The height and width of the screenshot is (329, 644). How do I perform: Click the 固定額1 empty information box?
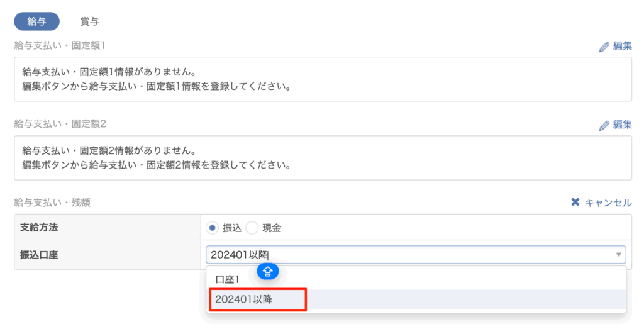click(322, 79)
